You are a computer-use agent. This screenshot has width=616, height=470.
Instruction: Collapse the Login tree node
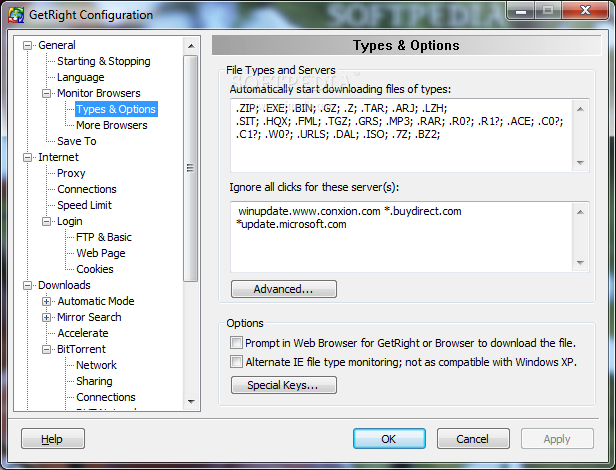coord(46,222)
